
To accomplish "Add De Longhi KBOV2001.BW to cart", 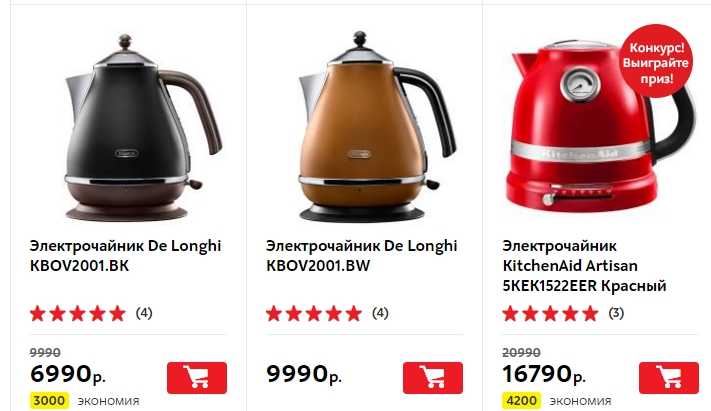I will click(433, 377).
